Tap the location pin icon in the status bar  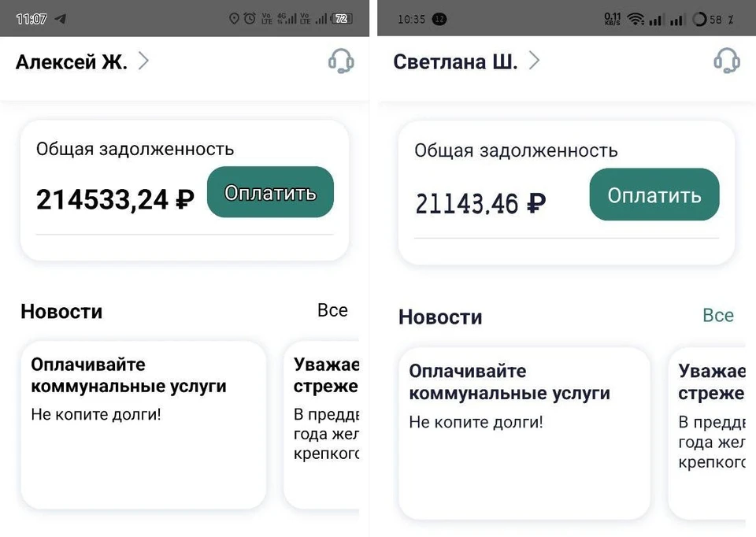pos(234,18)
